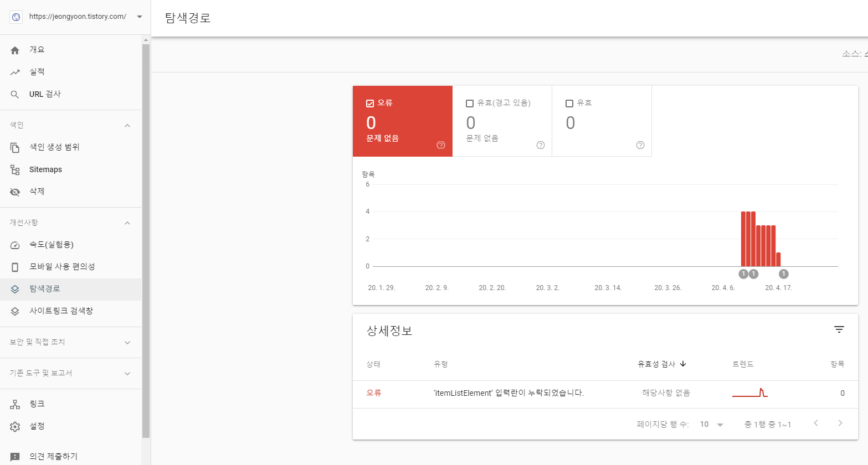This screenshot has height=465, width=868.
Task: Click the Sitemaps tree icon
Action: click(15, 169)
